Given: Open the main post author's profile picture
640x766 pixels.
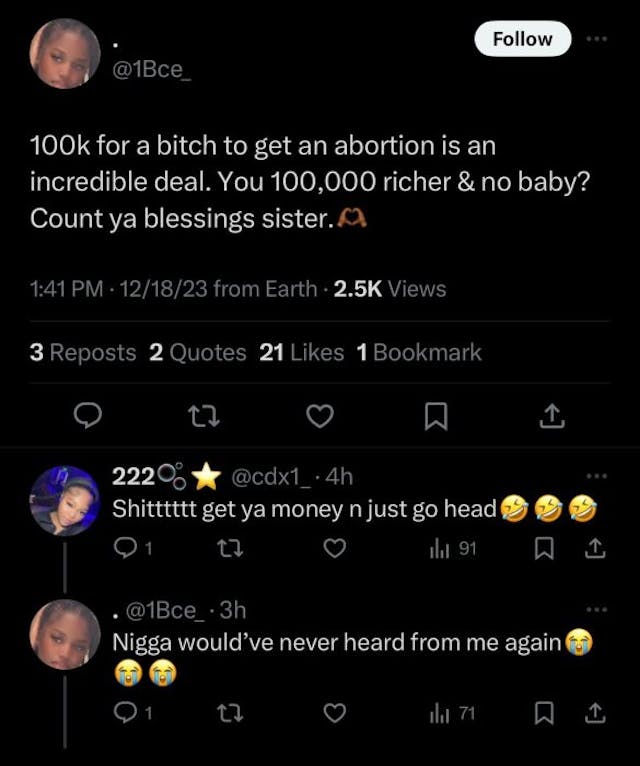Looking at the screenshot, I should (65, 54).
